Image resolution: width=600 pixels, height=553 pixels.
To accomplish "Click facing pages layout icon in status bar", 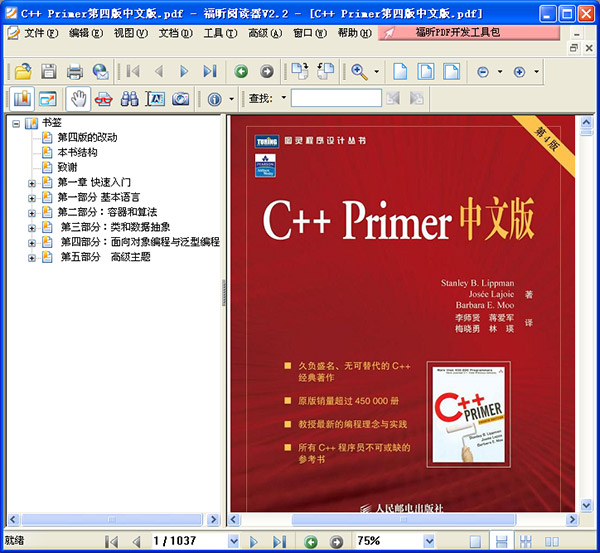I will [x=552, y=542].
